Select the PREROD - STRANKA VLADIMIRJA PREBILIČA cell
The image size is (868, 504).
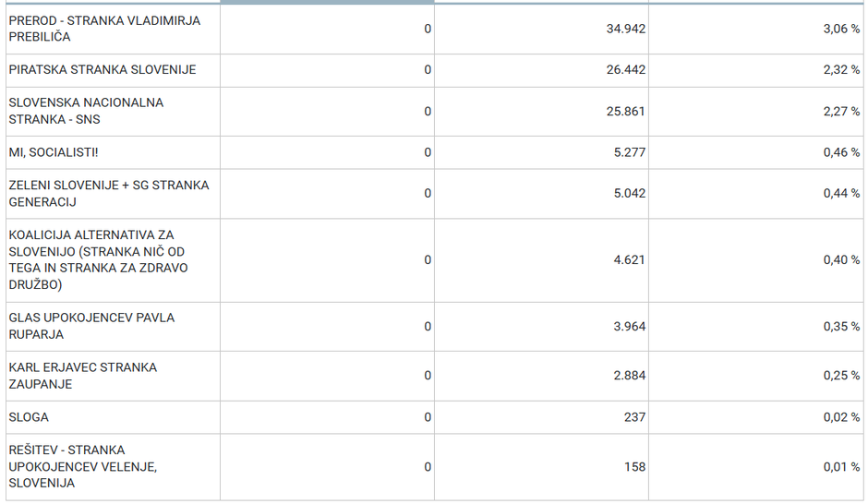pyautogui.click(x=104, y=29)
